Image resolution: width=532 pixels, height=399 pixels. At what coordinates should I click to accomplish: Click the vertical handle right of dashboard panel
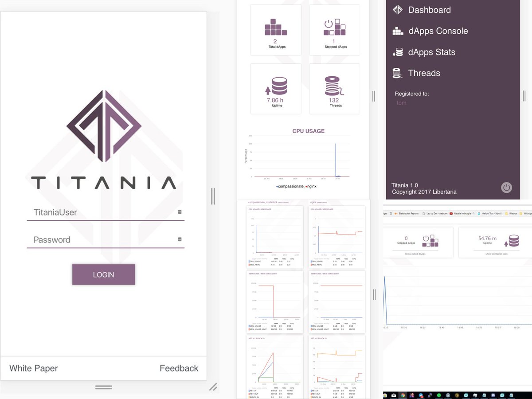coord(374,96)
